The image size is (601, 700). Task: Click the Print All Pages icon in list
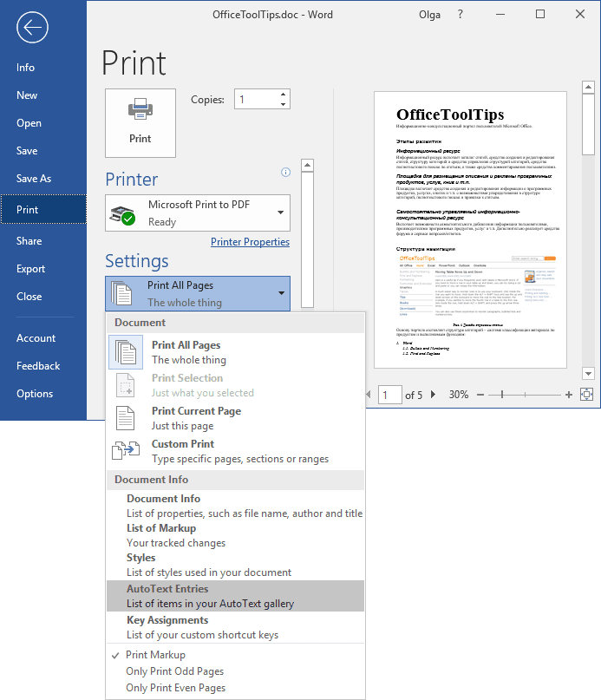coord(126,352)
